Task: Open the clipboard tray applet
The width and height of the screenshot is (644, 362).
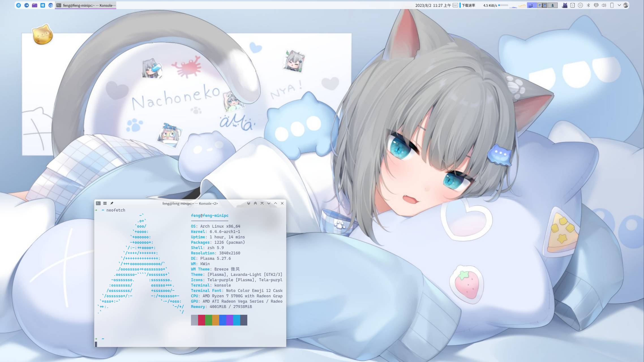Action: pos(572,5)
